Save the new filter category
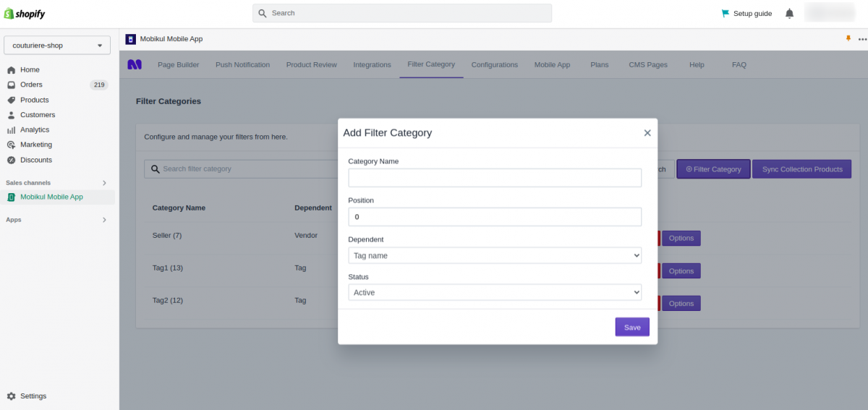868x410 pixels. 632,328
